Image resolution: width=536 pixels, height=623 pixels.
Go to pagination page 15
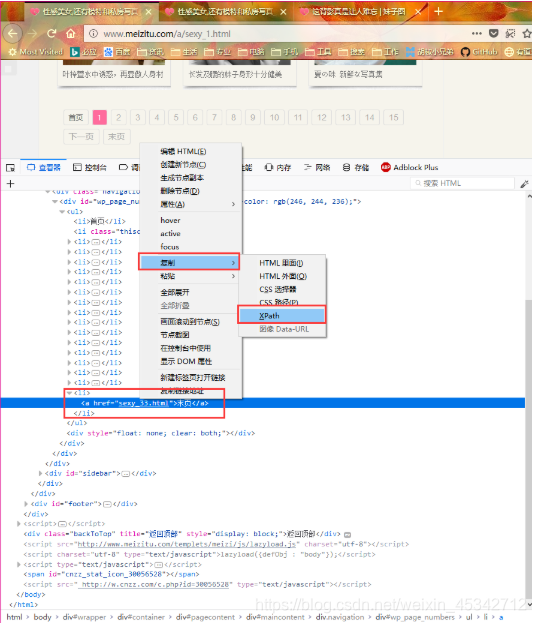pyautogui.click(x=393, y=118)
